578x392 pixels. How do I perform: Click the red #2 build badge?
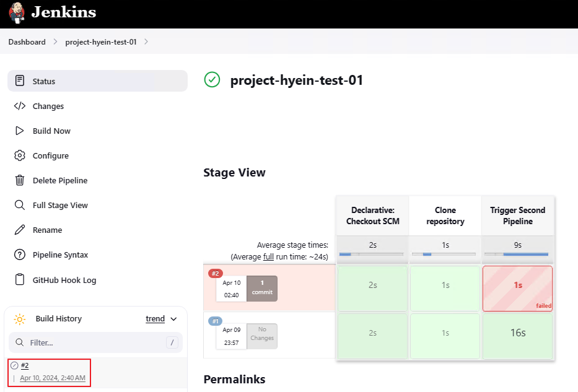point(215,273)
